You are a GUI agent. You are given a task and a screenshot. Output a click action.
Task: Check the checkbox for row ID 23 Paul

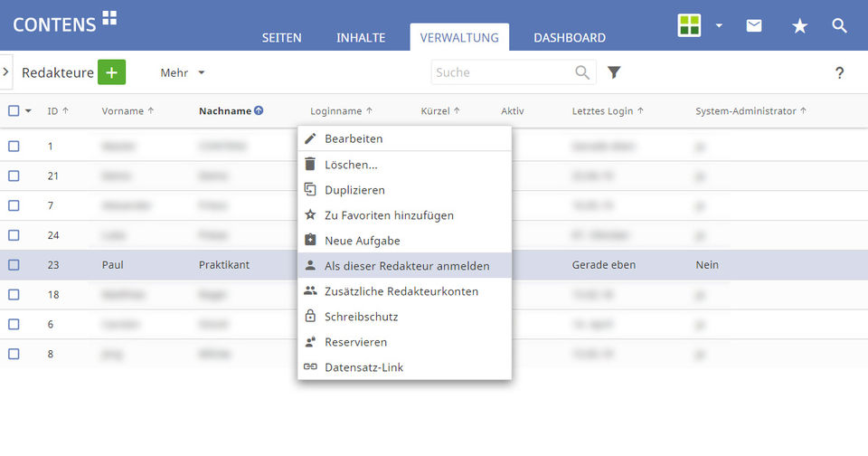pyautogui.click(x=14, y=265)
